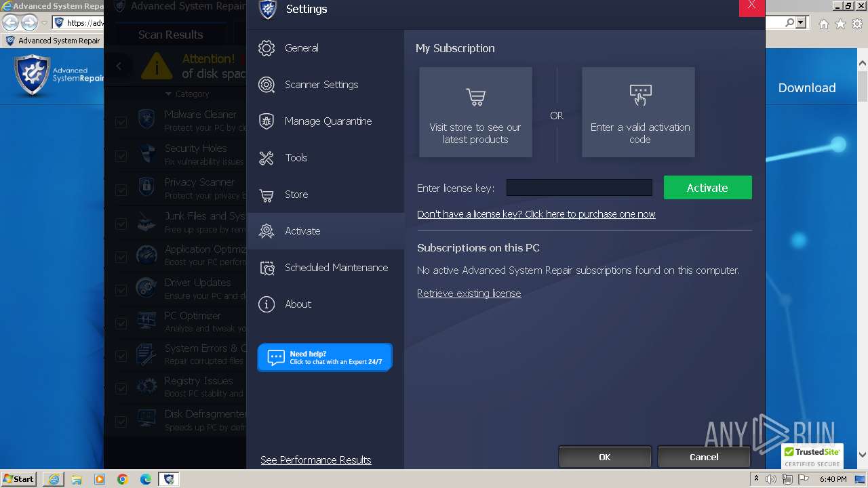The height and width of the screenshot is (488, 868).
Task: Open the About section
Action: click(x=325, y=304)
